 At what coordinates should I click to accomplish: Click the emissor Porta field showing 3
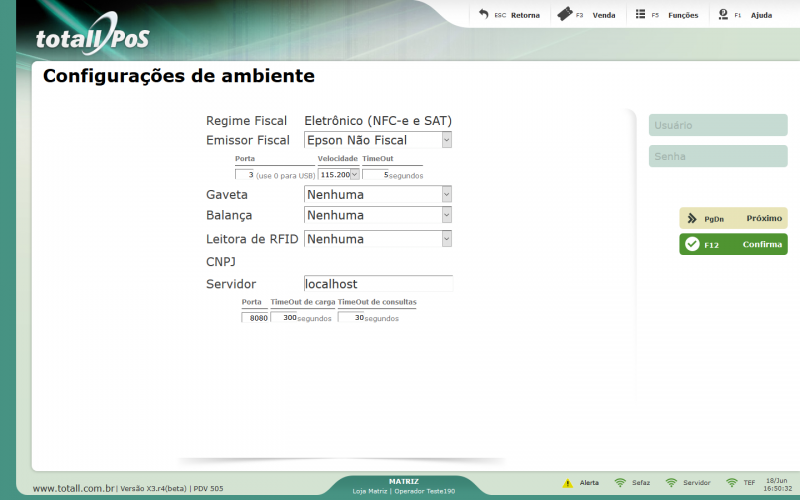coord(244,174)
